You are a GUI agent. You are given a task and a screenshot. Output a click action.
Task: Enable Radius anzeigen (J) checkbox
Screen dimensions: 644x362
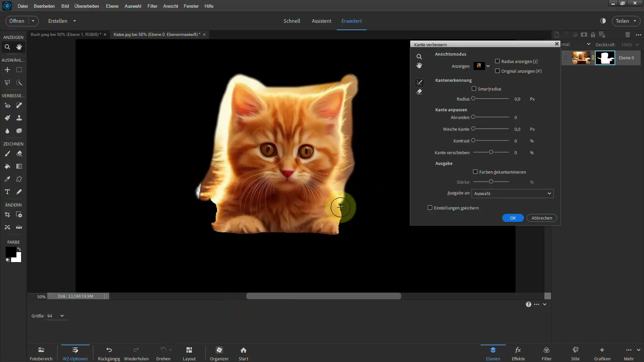[x=497, y=61]
